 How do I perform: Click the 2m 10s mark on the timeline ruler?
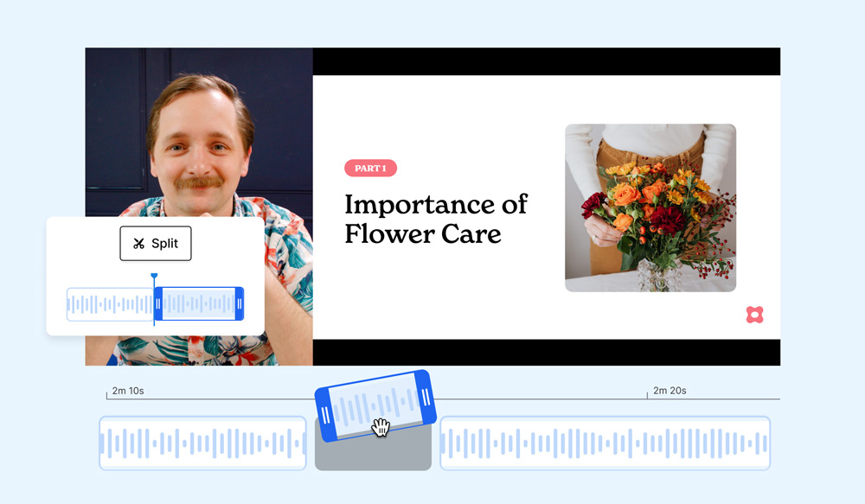(128, 391)
